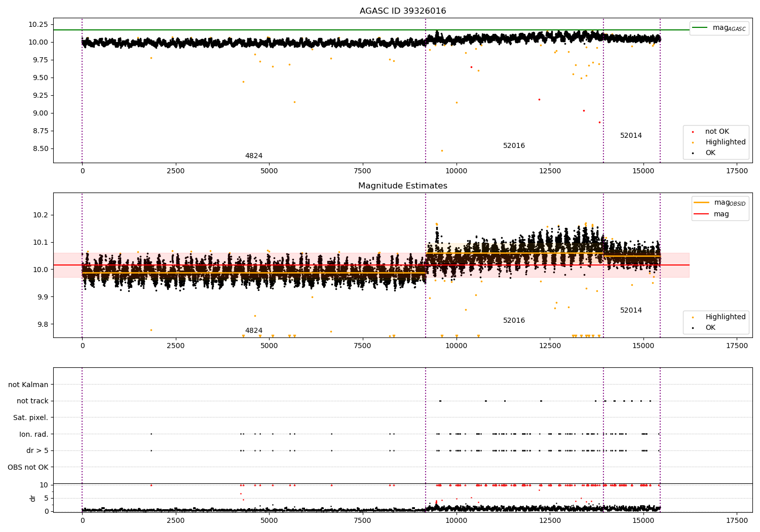Click y-tick '5' on the dr axis
Image resolution: width=760 pixels, height=532 pixels.
[46, 498]
